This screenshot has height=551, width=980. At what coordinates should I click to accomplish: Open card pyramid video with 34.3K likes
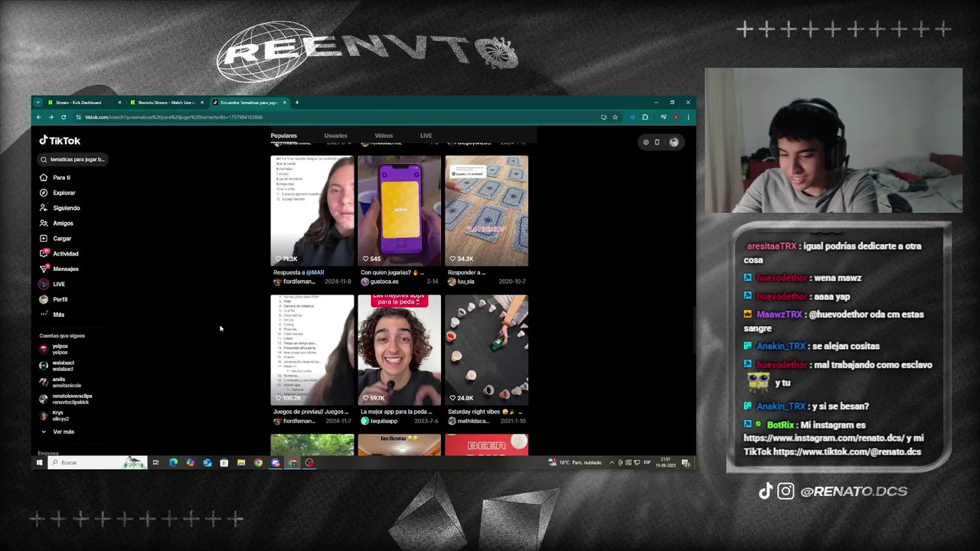click(x=486, y=210)
